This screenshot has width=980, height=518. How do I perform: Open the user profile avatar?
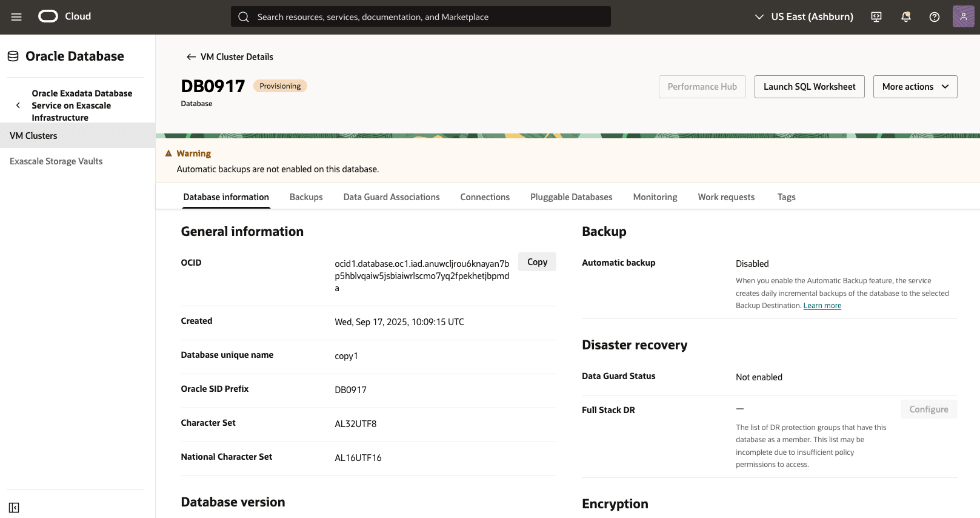pyautogui.click(x=964, y=17)
